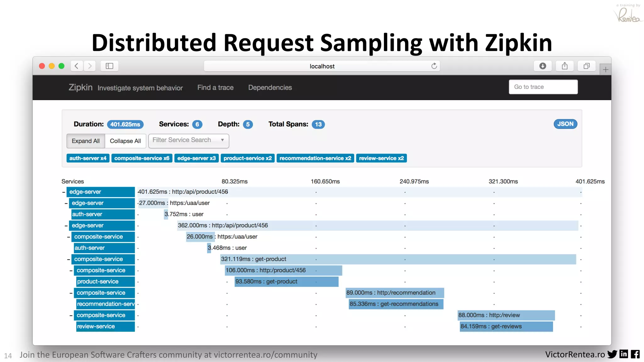This screenshot has width=644, height=362.
Task: Open the Dependencies menu item
Action: (x=270, y=88)
